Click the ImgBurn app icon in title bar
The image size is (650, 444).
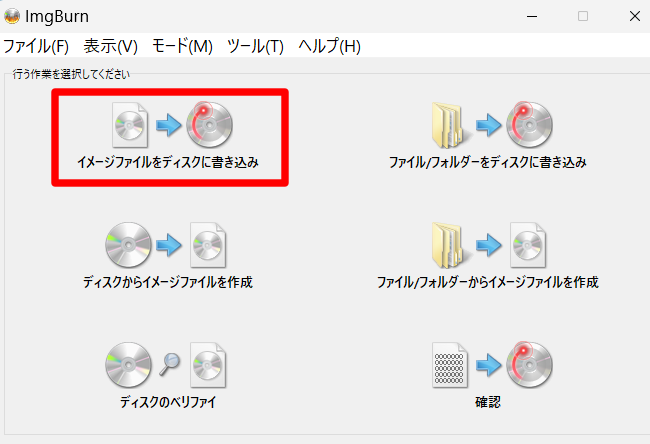tap(12, 16)
